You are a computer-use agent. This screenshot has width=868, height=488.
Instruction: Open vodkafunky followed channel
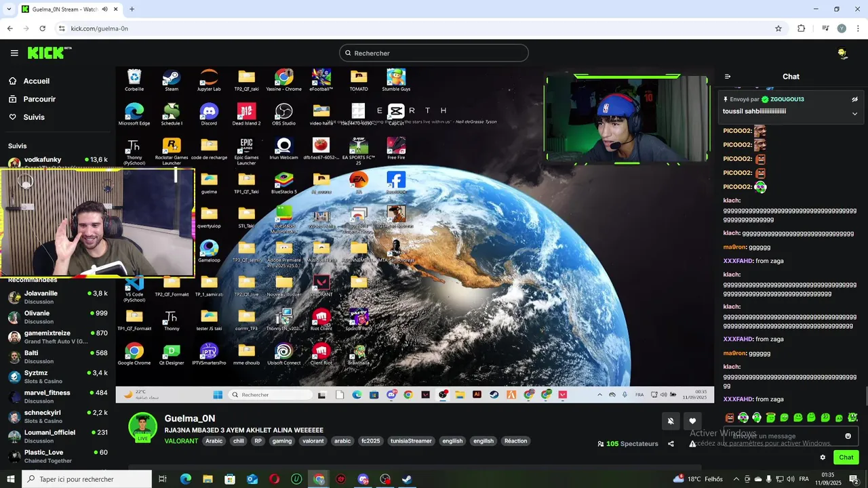58,160
